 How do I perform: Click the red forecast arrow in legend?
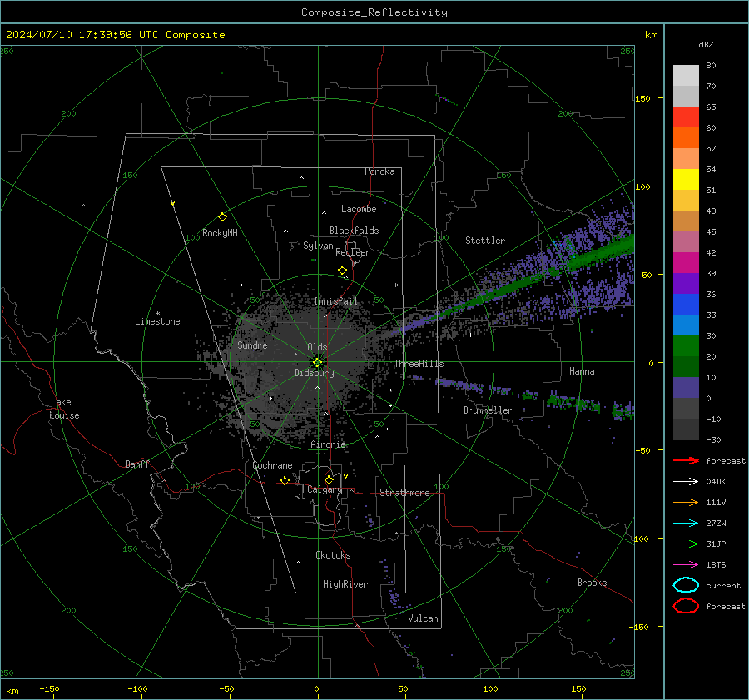click(686, 460)
